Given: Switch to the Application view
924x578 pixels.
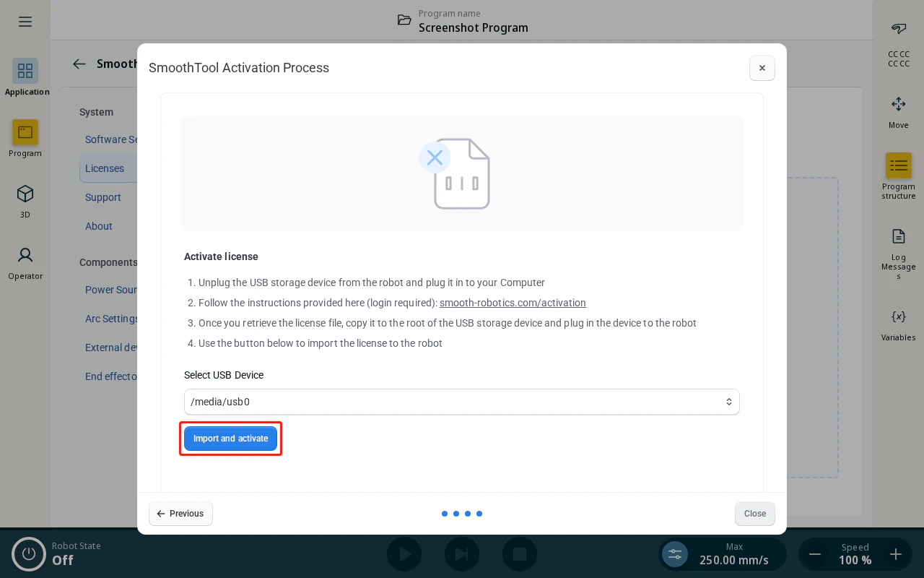Looking at the screenshot, I should [25, 77].
